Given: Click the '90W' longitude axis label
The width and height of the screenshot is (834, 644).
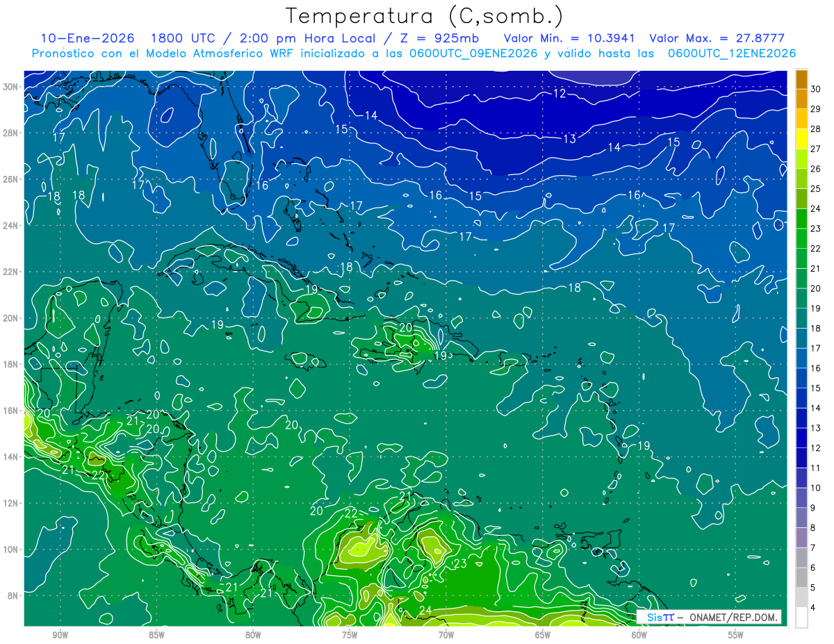Looking at the screenshot, I should 60,635.
